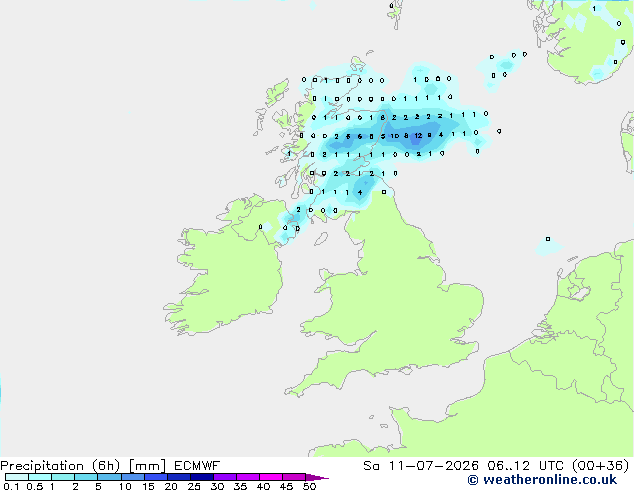Viewport: 634px width, 490px height.
Task: Click the "ECMWF" model name
Action: [x=197, y=466]
